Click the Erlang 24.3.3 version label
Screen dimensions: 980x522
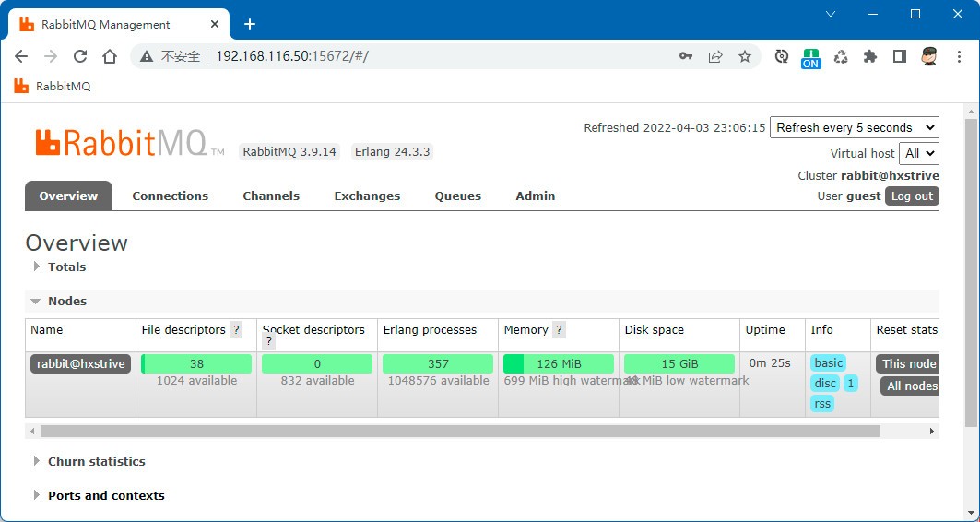(x=393, y=152)
